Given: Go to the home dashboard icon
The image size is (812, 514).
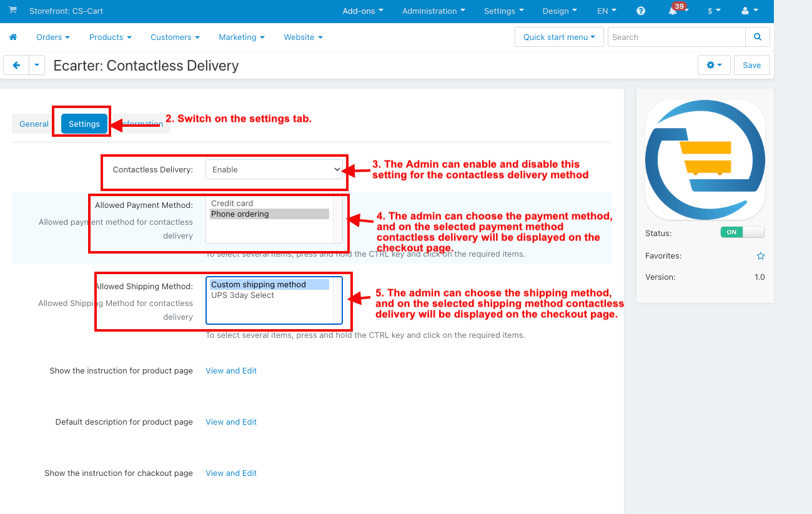Looking at the screenshot, I should pos(13,37).
